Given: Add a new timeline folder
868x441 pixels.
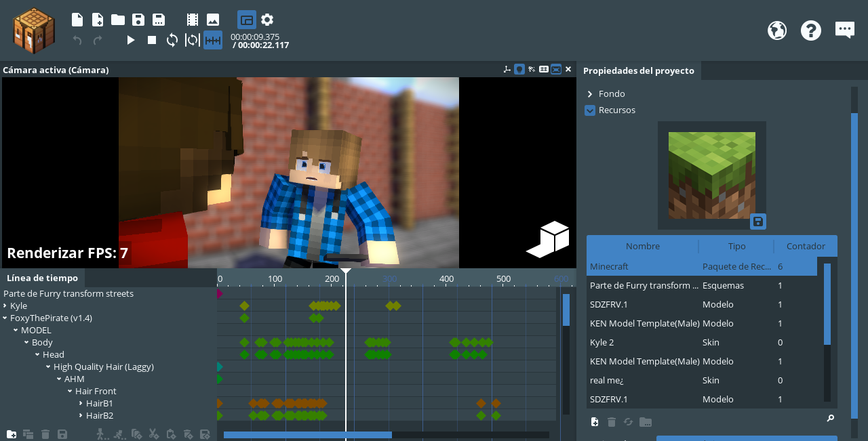Looking at the screenshot, I should coord(12,434).
